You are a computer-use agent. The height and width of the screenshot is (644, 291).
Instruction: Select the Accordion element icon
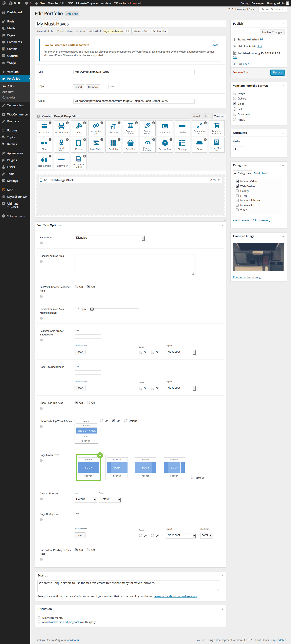pyautogui.click(x=44, y=128)
